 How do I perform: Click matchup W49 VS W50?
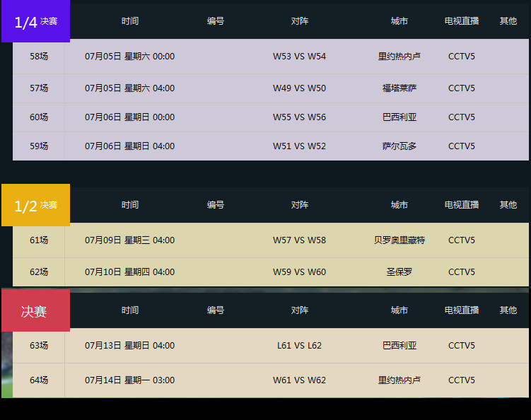point(299,88)
